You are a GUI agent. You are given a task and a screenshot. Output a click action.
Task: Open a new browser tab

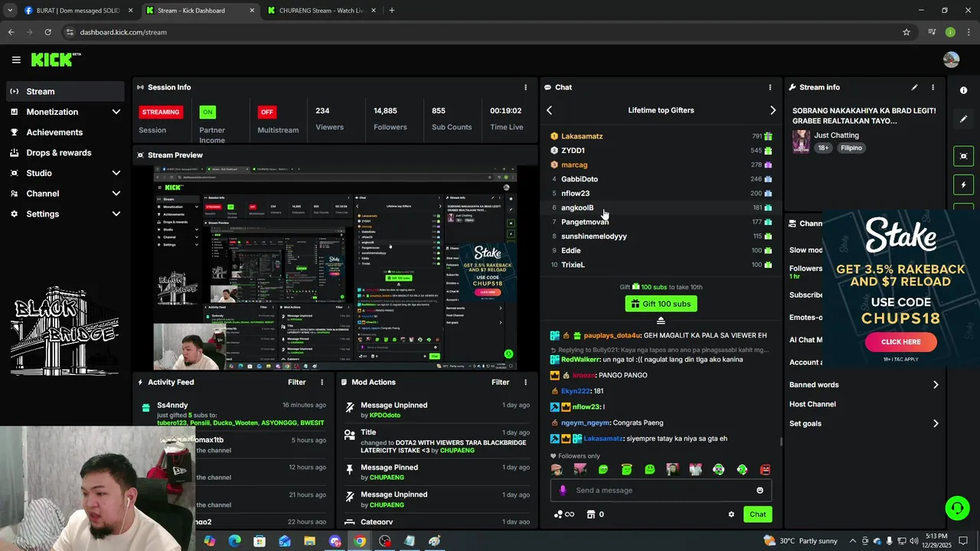coord(391,11)
